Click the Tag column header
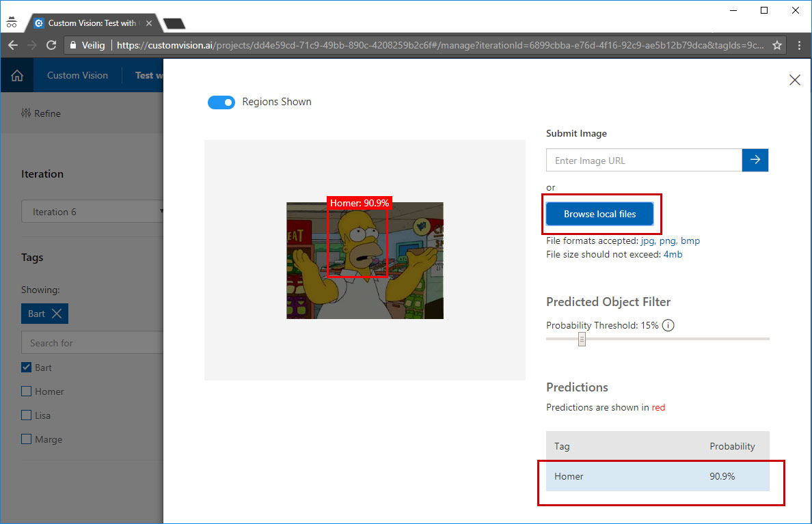The width and height of the screenshot is (812, 524). click(x=562, y=446)
